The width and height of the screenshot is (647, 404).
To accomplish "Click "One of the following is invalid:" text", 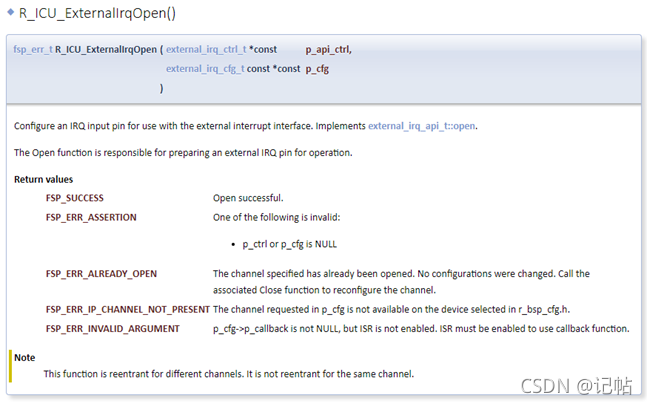I will pyautogui.click(x=276, y=217).
